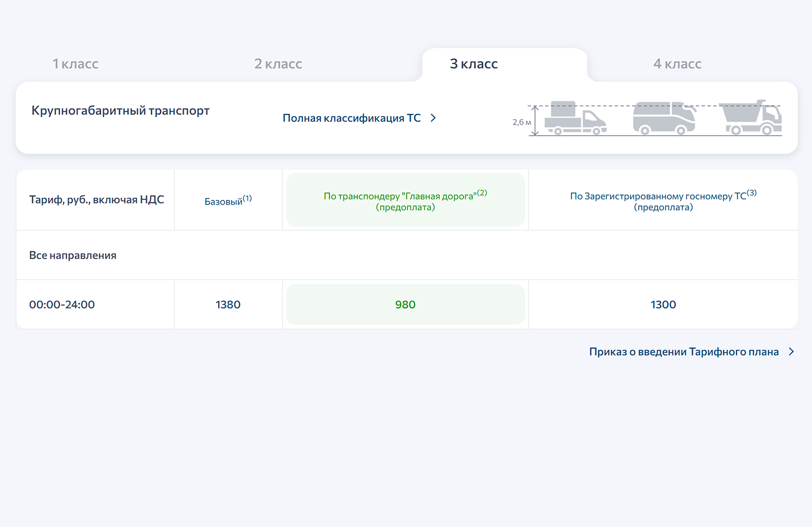Open Приказ о введении Тарифного плана link
This screenshot has height=527, width=812.
pyautogui.click(x=684, y=352)
